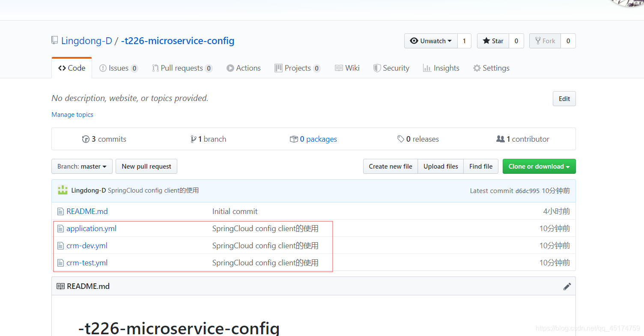Click the pencil icon to edit README.md

tap(567, 286)
